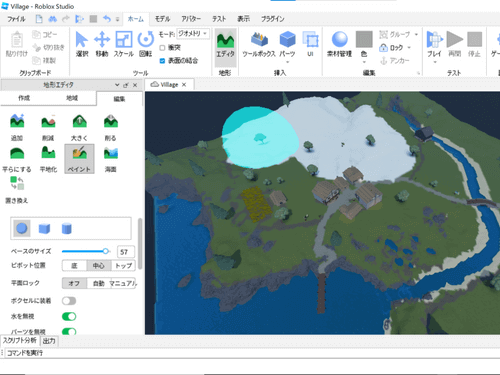500x375 pixels.
Task: Expand the グループ (Group) dropdown arrow
Action: pos(416,34)
